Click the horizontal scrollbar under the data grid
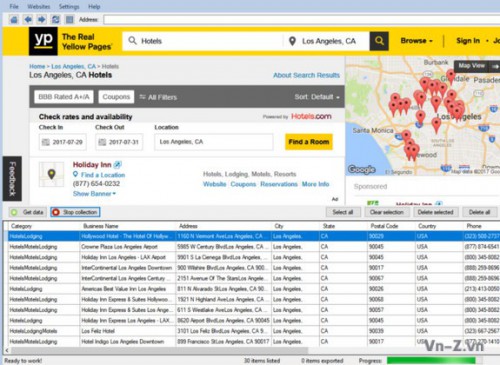This screenshot has height=365, width=500. 159,350
